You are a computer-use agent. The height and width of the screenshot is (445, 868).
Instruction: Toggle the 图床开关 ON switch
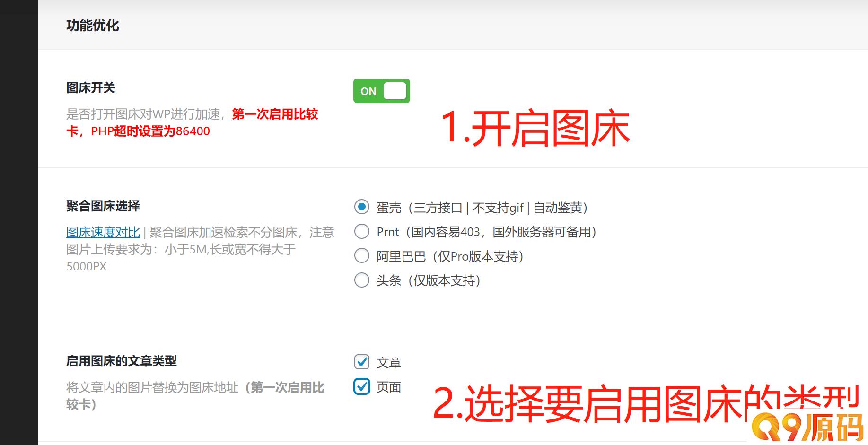click(381, 91)
